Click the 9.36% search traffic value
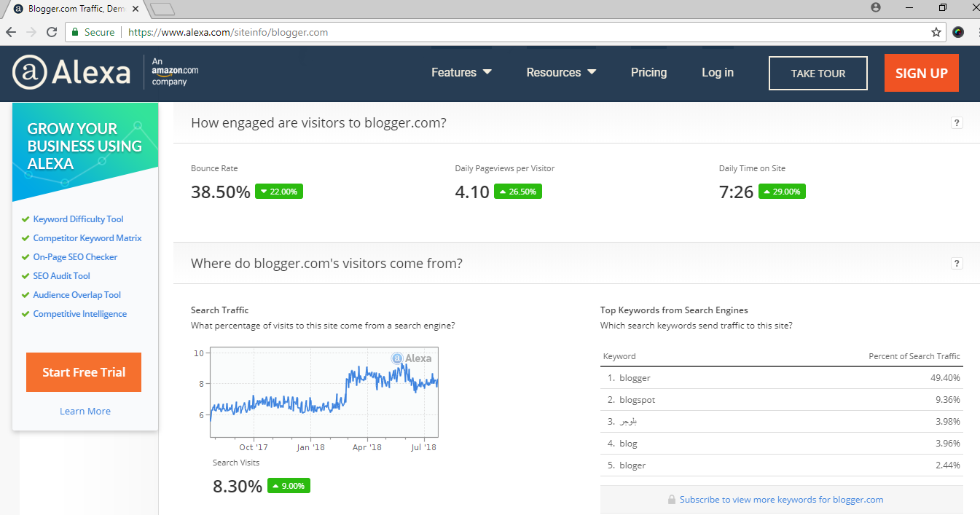Viewport: 980px width, 515px height. pos(948,400)
